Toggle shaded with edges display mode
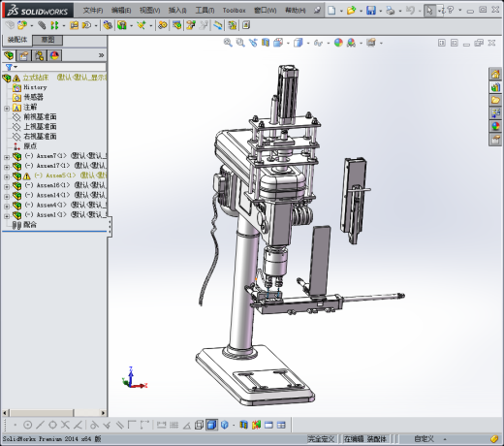Viewport: 504px width, 446px height. pyautogui.click(x=211, y=425)
